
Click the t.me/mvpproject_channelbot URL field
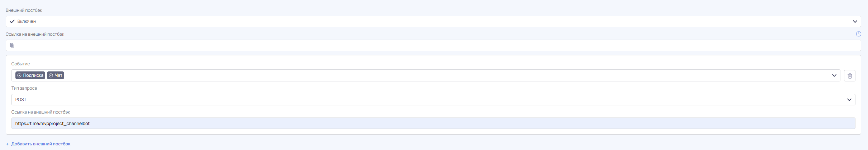433,123
